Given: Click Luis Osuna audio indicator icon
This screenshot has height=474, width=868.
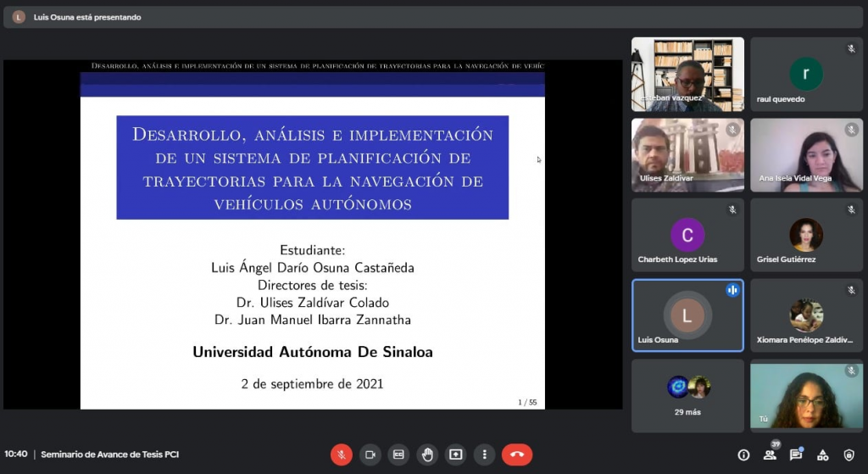Looking at the screenshot, I should tap(732, 290).
